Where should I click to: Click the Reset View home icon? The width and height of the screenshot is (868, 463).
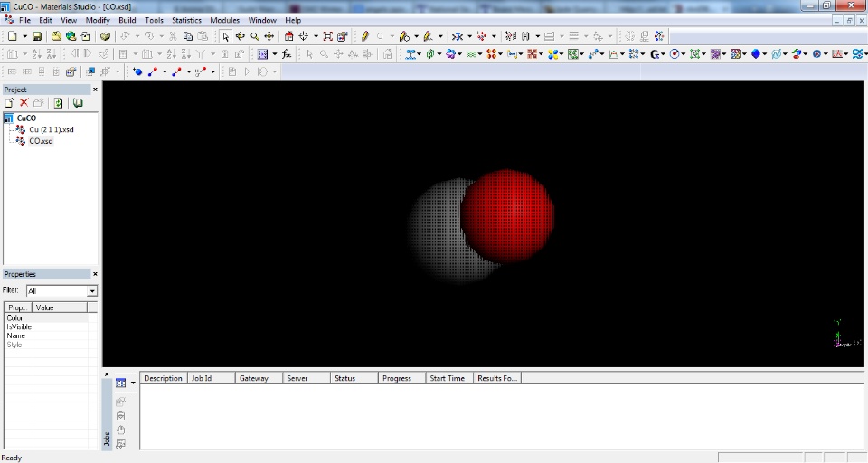click(288, 36)
